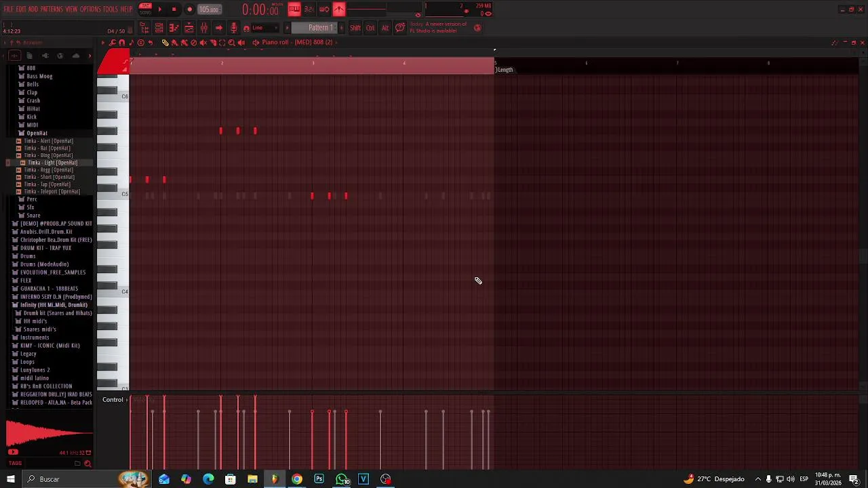The height and width of the screenshot is (488, 868).
Task: Click the waveform preview in browser
Action: tap(49, 434)
